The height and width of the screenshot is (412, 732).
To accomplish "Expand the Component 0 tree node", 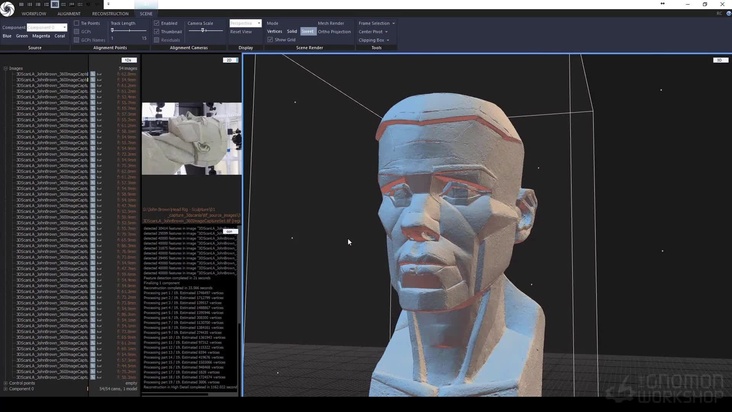I will tap(6, 389).
